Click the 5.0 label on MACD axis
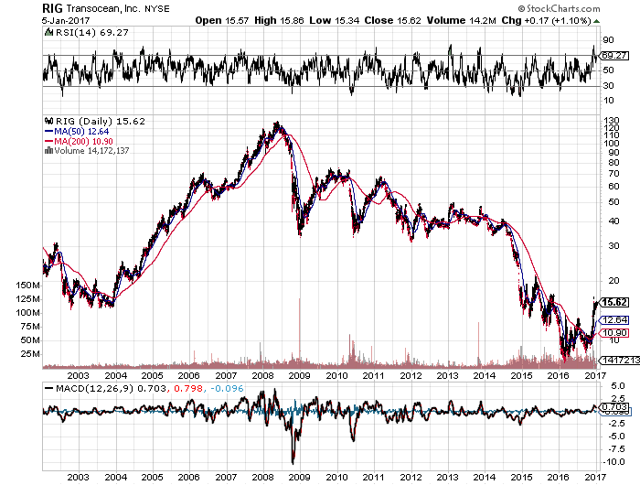Image resolution: width=640 pixels, height=485 pixels. pyautogui.click(x=618, y=386)
